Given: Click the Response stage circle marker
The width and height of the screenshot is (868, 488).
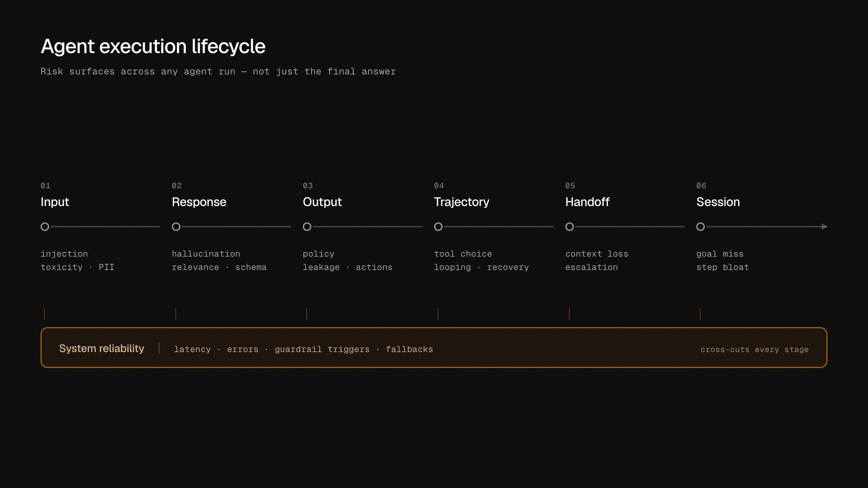Looking at the screenshot, I should click(176, 227).
